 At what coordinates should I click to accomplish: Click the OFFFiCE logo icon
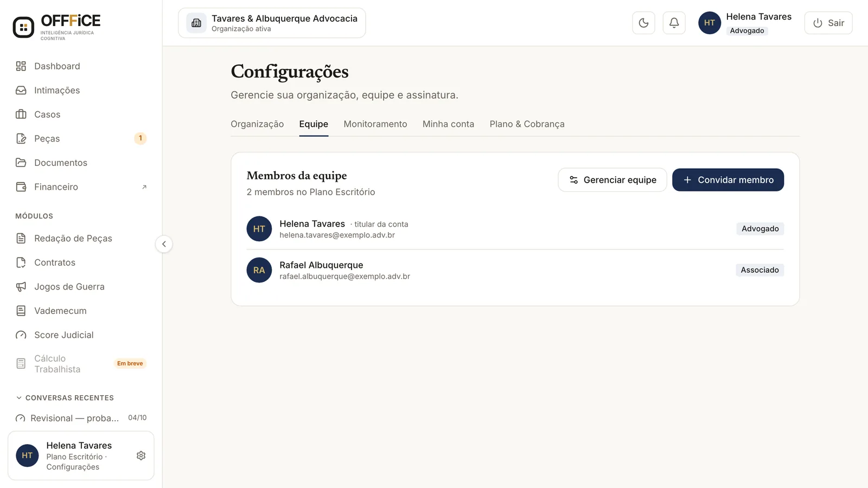(x=23, y=27)
